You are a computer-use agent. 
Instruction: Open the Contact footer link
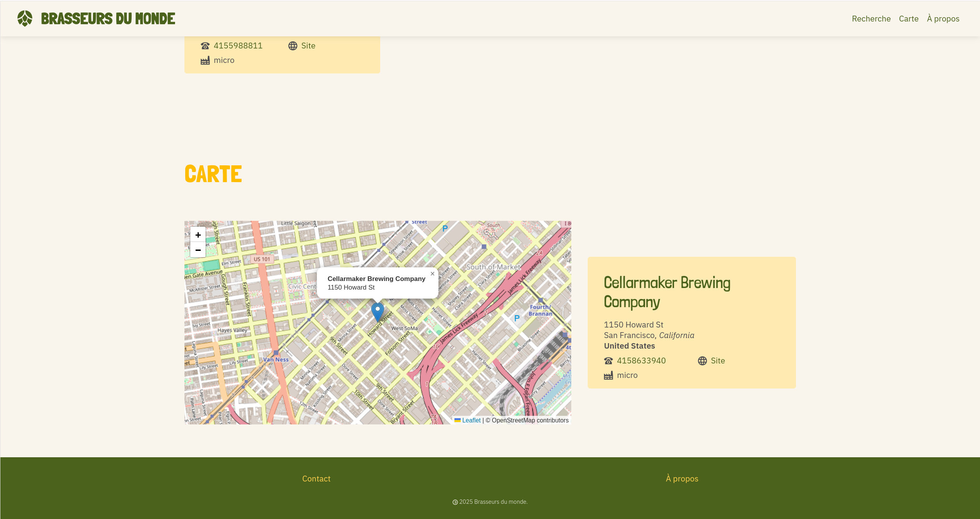coord(316,479)
